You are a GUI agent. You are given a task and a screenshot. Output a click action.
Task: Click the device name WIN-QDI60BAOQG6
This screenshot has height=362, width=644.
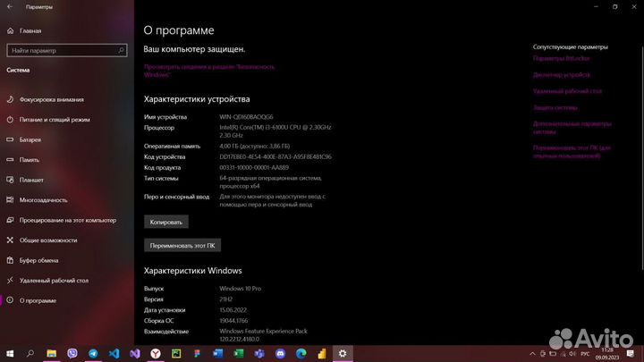[x=246, y=117]
